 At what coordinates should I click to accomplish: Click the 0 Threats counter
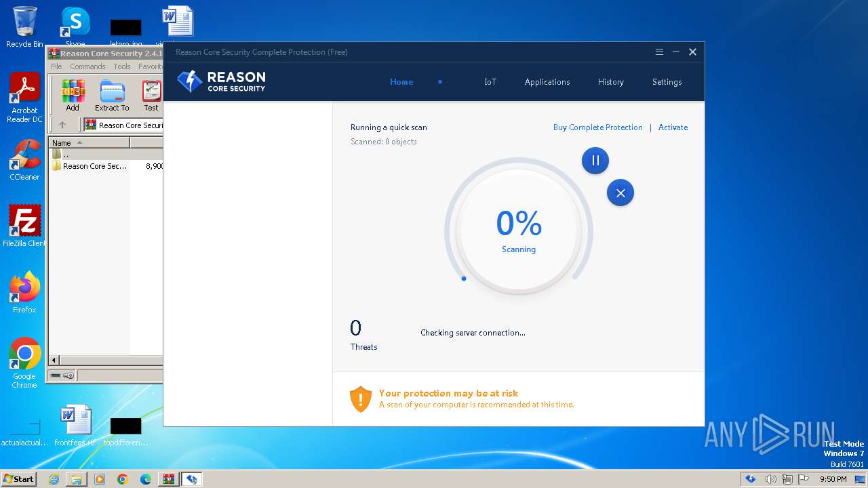(x=363, y=335)
